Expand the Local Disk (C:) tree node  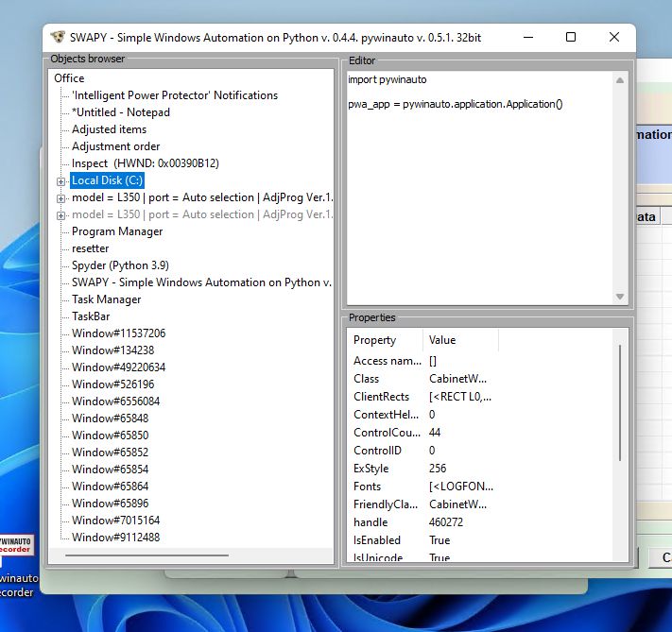click(60, 181)
